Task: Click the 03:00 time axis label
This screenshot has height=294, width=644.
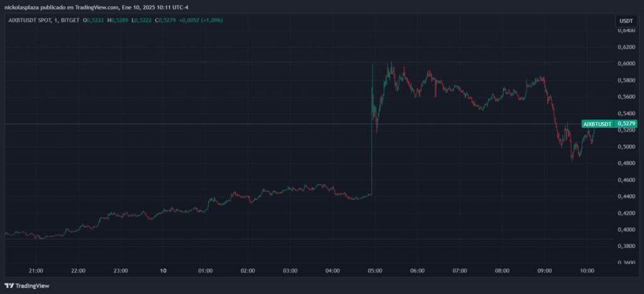Action: coord(290,271)
